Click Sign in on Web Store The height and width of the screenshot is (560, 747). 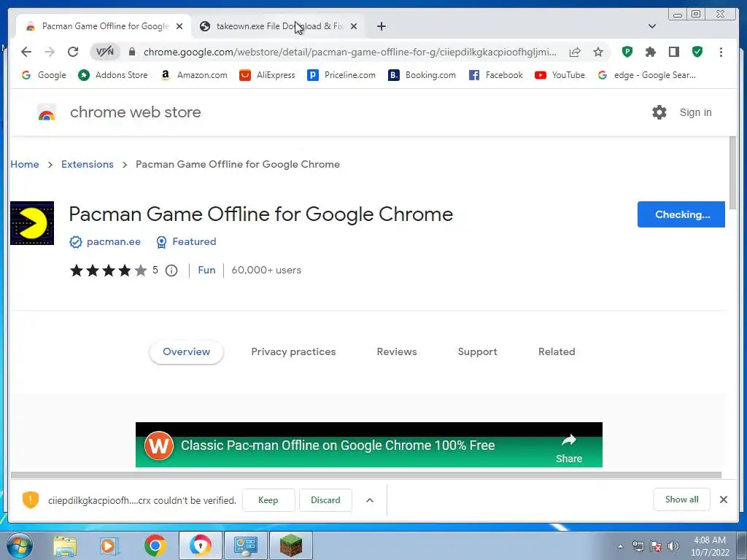click(695, 112)
